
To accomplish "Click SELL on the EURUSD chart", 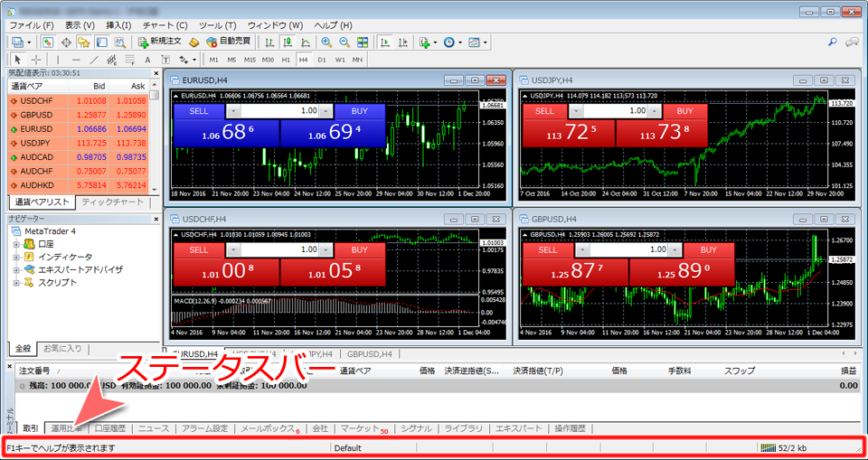I will tap(199, 111).
